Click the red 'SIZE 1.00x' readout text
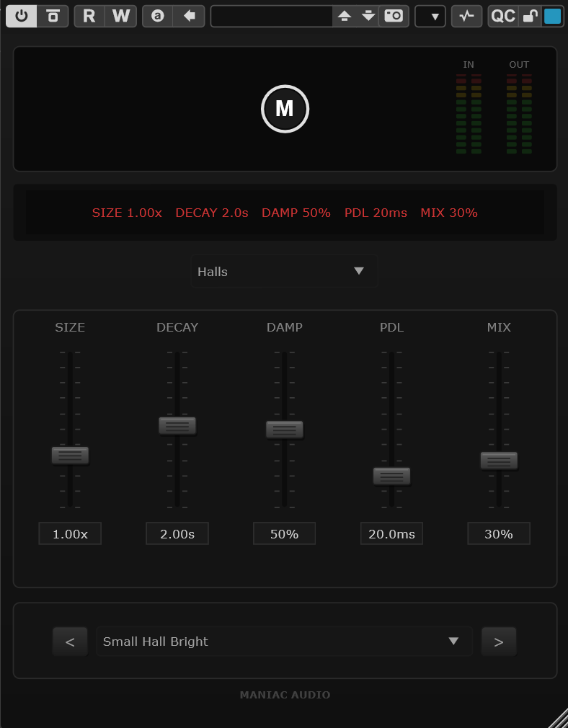568x728 pixels. 127,213
